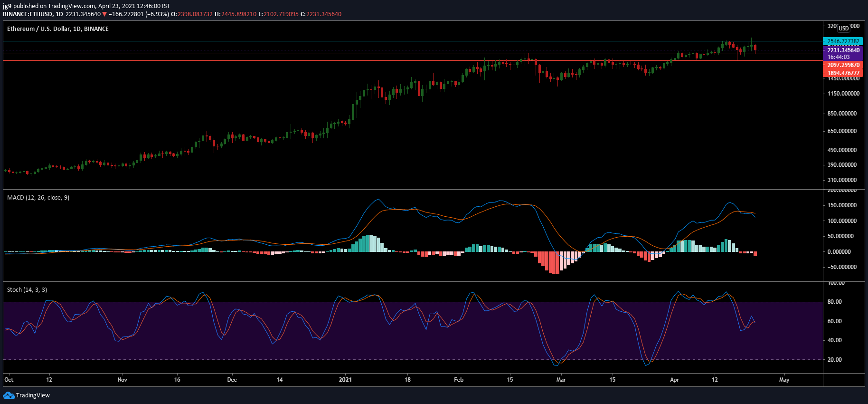Image resolution: width=868 pixels, height=404 pixels.
Task: Select the Apr marker on the time axis
Action: (674, 380)
